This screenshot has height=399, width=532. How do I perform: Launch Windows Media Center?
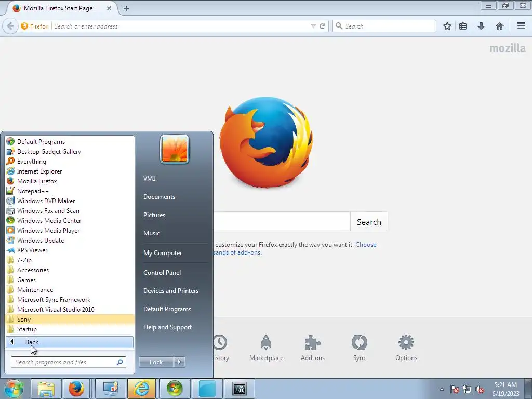pos(70,220)
